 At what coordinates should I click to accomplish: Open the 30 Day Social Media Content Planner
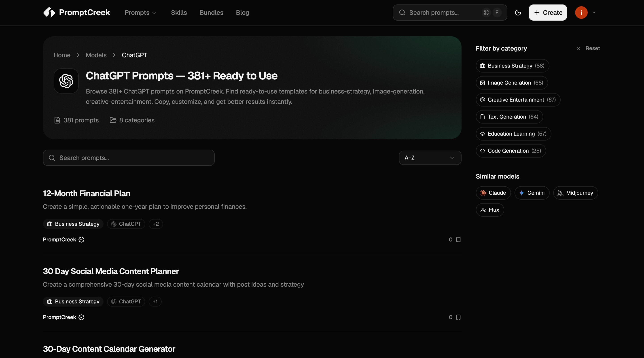coord(111,271)
